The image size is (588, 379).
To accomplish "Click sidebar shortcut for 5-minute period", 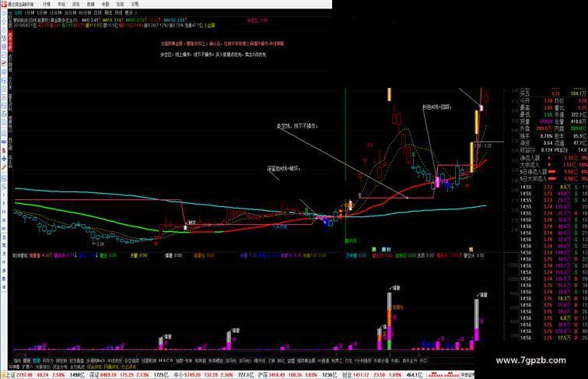I will [4, 203].
